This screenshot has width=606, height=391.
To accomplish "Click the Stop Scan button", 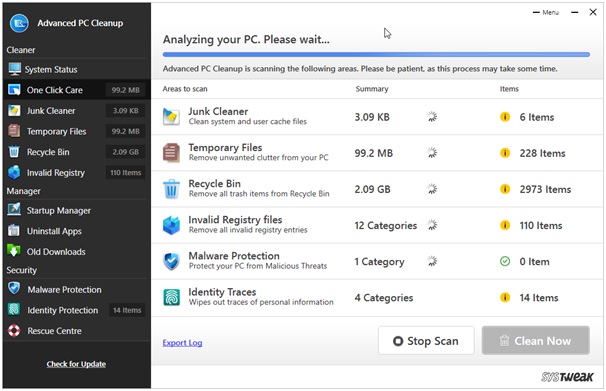I will click(426, 340).
